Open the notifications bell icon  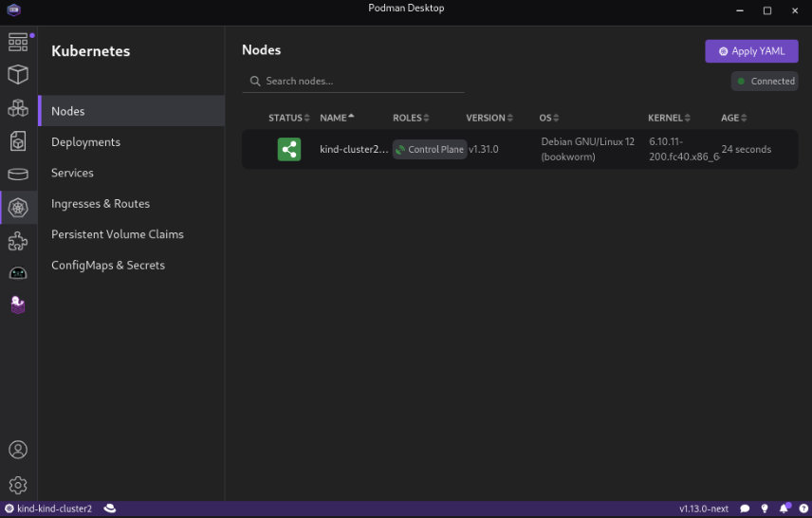click(x=784, y=509)
